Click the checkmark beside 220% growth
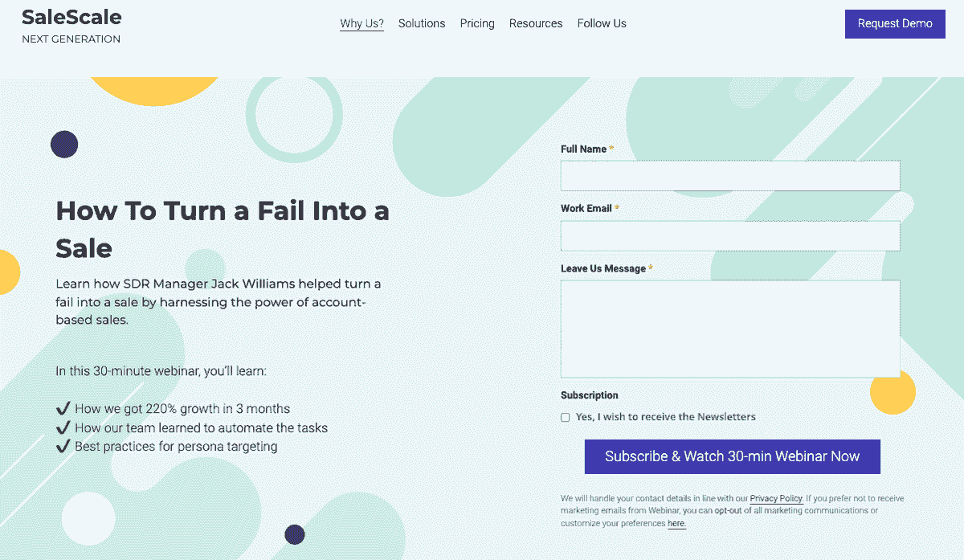 point(63,408)
